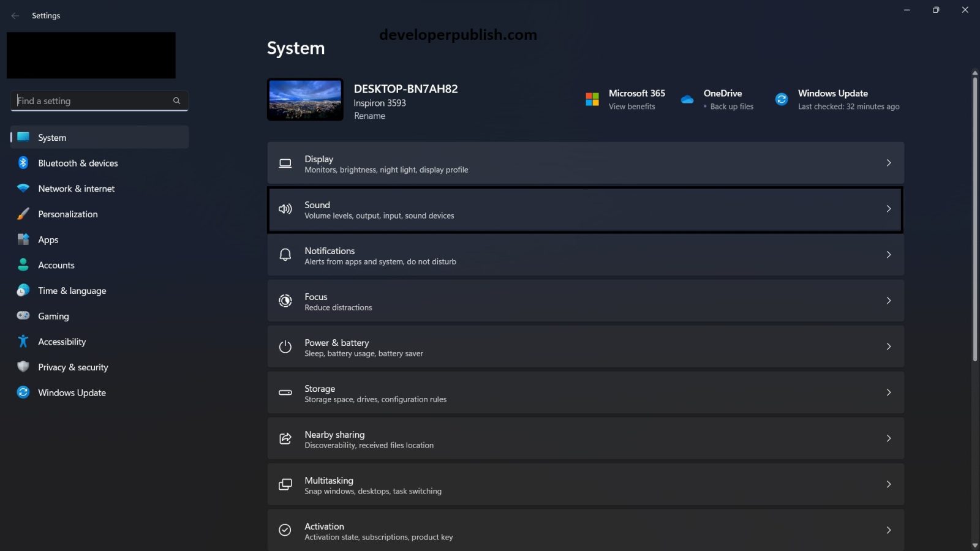Select the Microsoft 365 icon
Viewport: 980px width, 551px height.
coord(592,99)
